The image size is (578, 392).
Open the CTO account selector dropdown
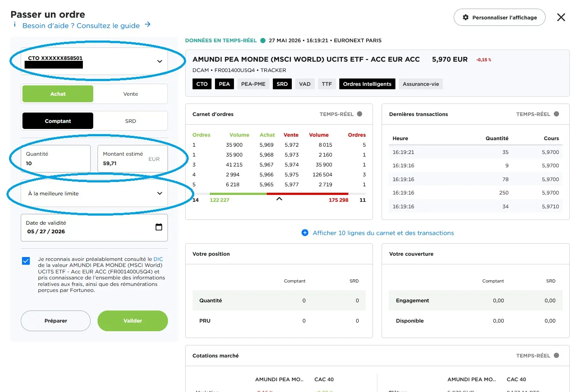point(94,61)
